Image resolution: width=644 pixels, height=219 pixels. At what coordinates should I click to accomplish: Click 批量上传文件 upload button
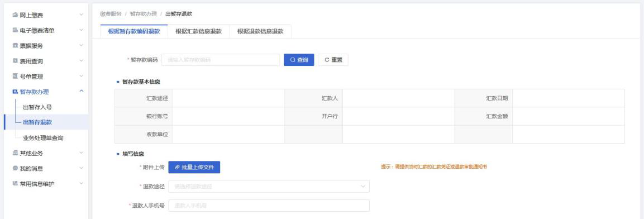(194, 167)
